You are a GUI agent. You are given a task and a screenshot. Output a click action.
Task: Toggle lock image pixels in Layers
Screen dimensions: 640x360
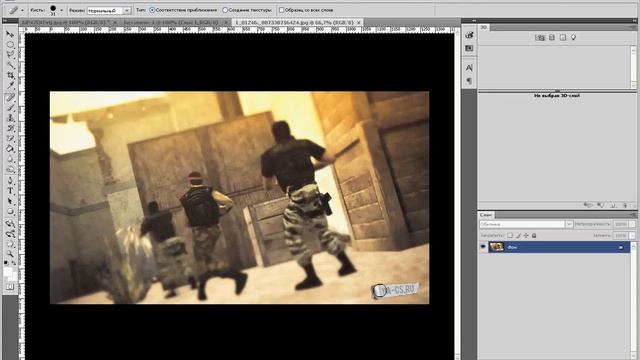click(518, 236)
